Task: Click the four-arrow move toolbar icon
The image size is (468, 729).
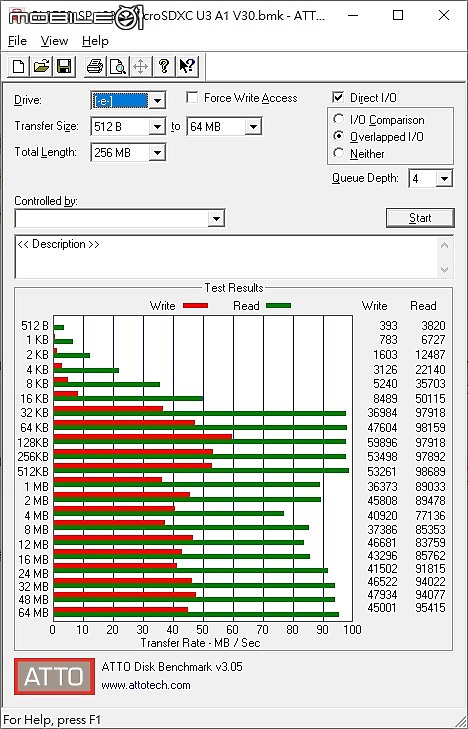Action: 140,66
